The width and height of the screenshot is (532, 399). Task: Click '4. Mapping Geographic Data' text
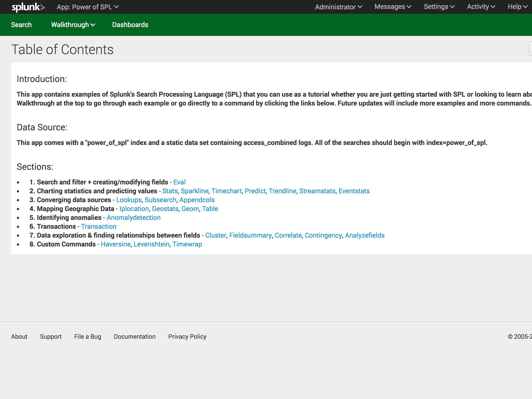click(72, 209)
